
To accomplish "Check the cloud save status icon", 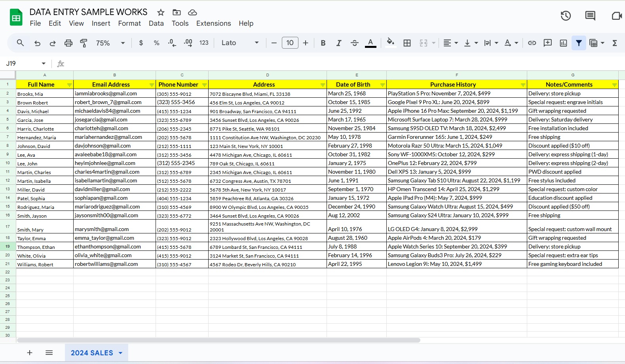I will click(x=192, y=12).
